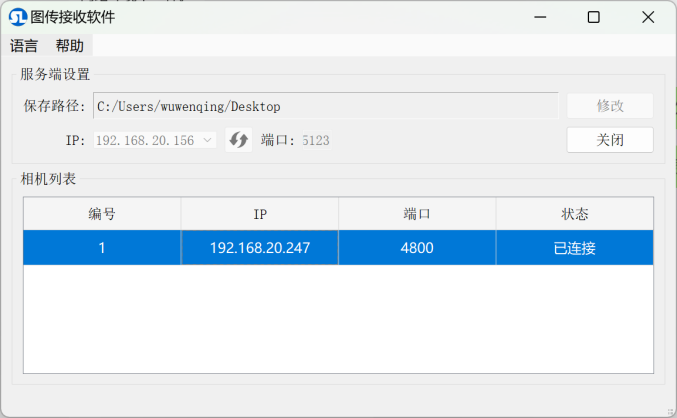Click the 端口 column header in camera list
677x418 pixels.
tap(417, 214)
